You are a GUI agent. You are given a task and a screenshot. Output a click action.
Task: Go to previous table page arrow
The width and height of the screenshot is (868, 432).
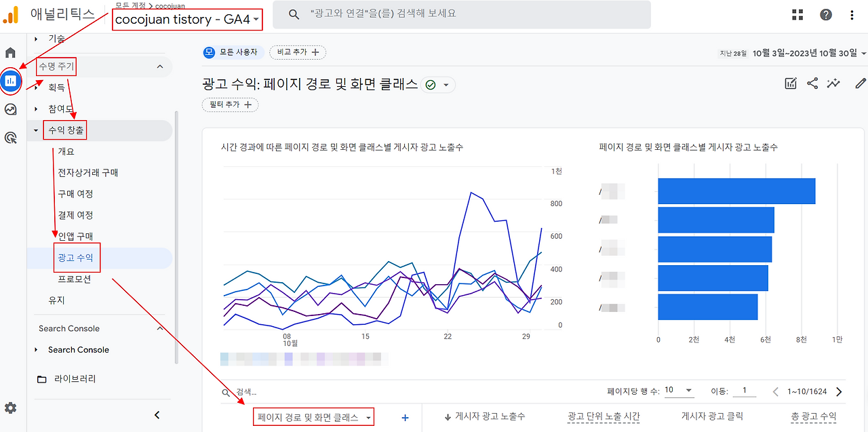coord(776,391)
